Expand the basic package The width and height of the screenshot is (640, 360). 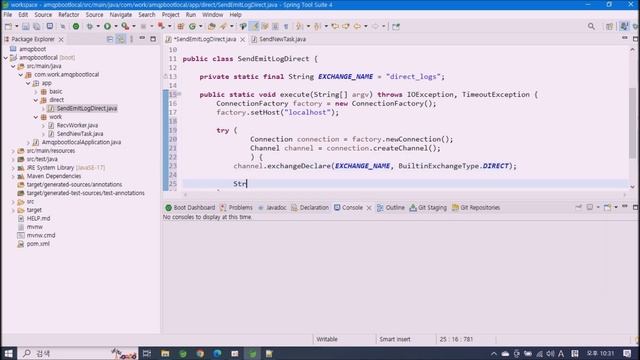coord(36,92)
